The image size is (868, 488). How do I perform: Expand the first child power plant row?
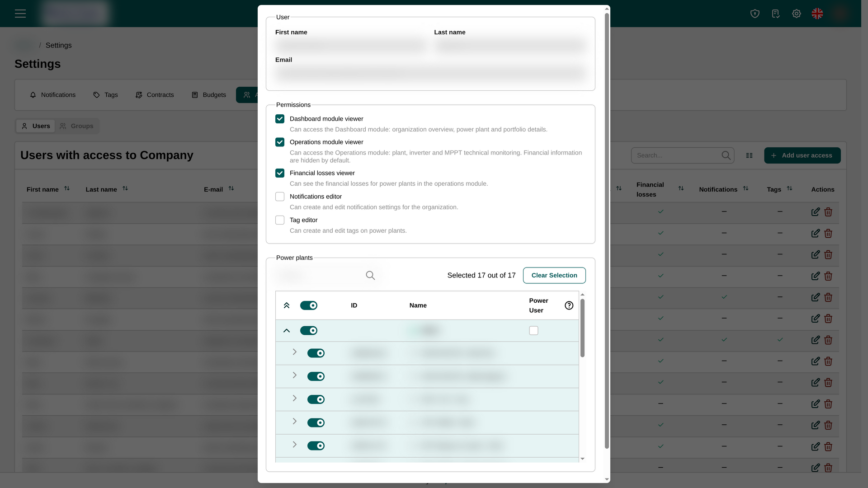[294, 352]
